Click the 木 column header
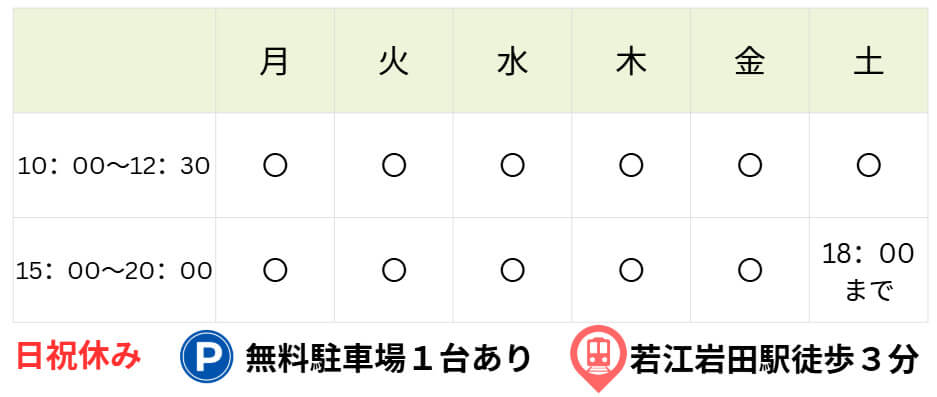 coord(631,61)
